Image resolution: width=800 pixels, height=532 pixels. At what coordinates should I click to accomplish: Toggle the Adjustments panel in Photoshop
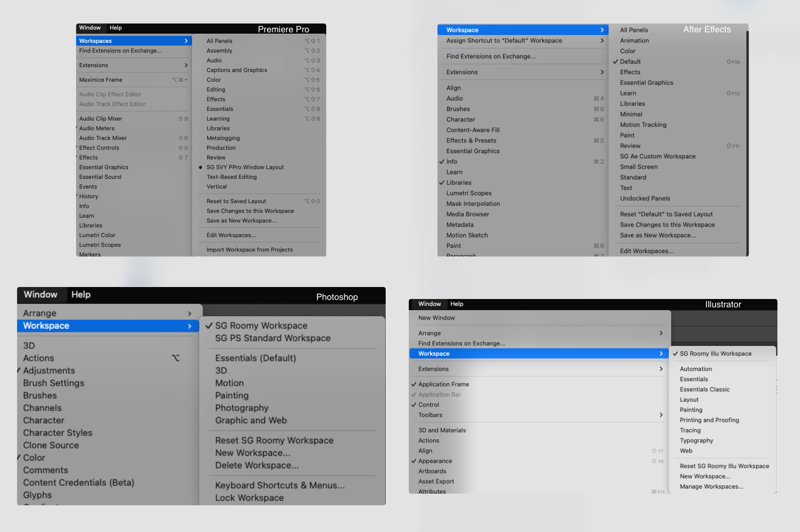coord(49,371)
